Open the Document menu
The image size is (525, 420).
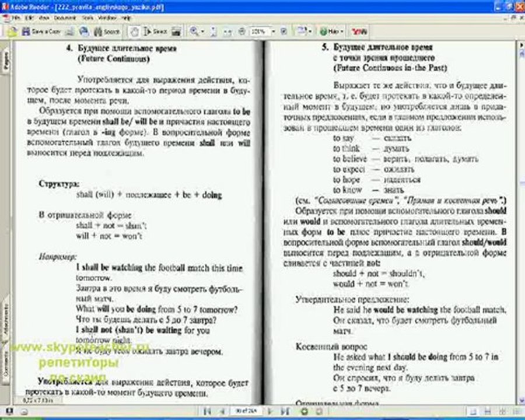(x=65, y=18)
